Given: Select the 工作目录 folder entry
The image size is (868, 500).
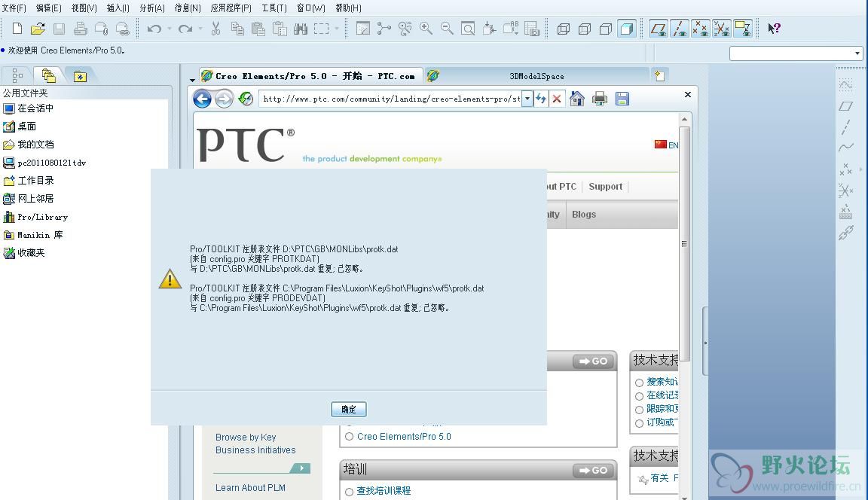Looking at the screenshot, I should (x=29, y=180).
